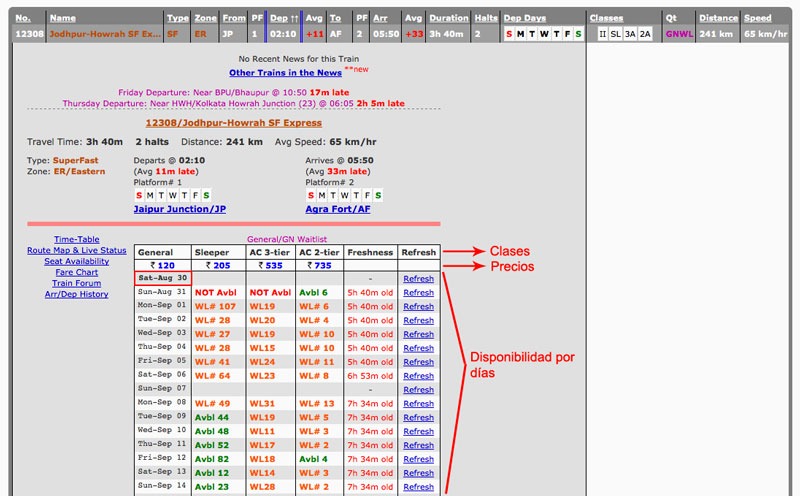800x496 pixels.
Task: Open Agra Fort/AF station link
Action: [338, 209]
